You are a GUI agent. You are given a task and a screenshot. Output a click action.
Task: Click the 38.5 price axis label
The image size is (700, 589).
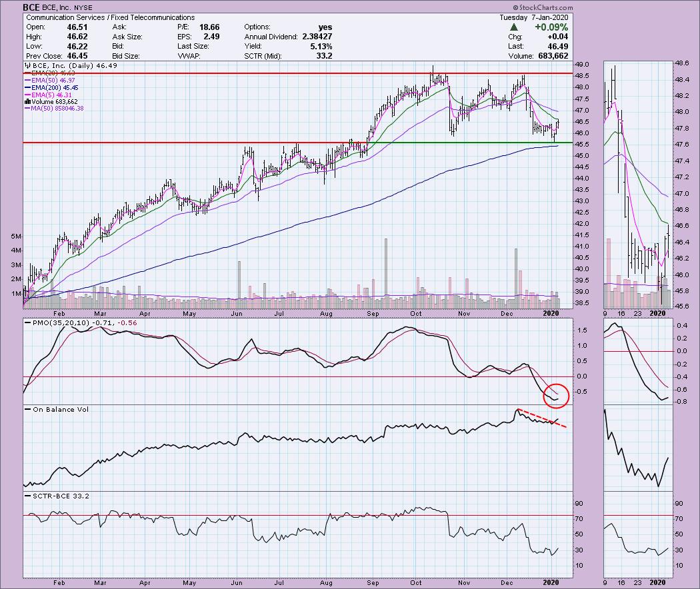582,303
